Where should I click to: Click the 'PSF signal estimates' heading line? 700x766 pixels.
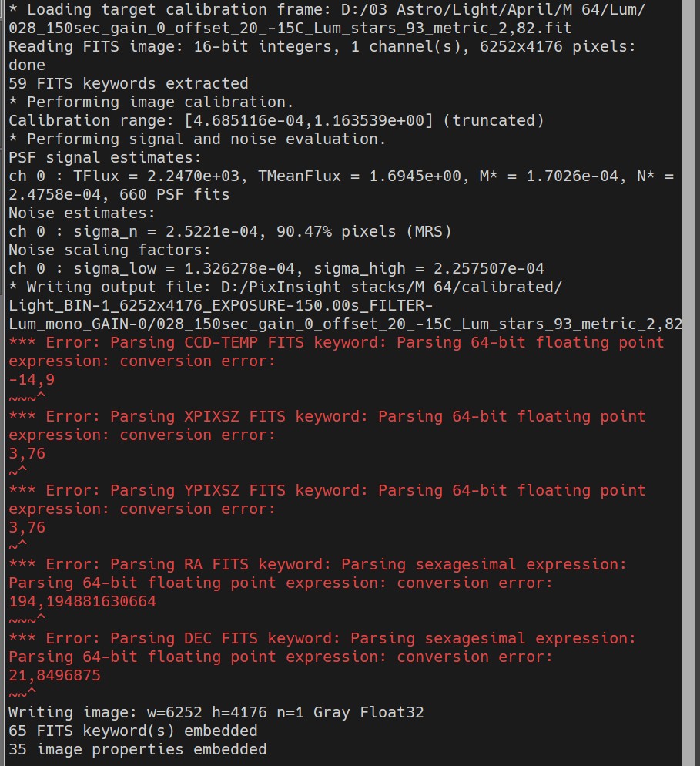click(105, 157)
